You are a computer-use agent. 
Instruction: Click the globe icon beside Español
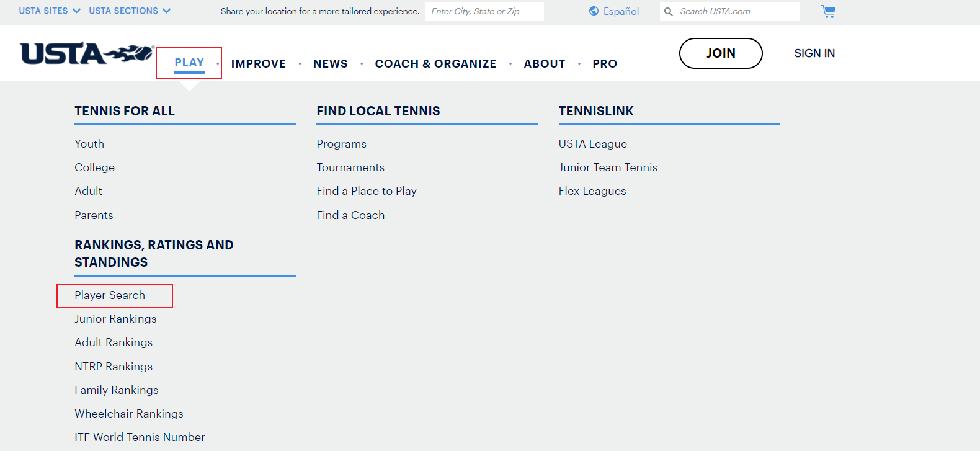tap(594, 11)
